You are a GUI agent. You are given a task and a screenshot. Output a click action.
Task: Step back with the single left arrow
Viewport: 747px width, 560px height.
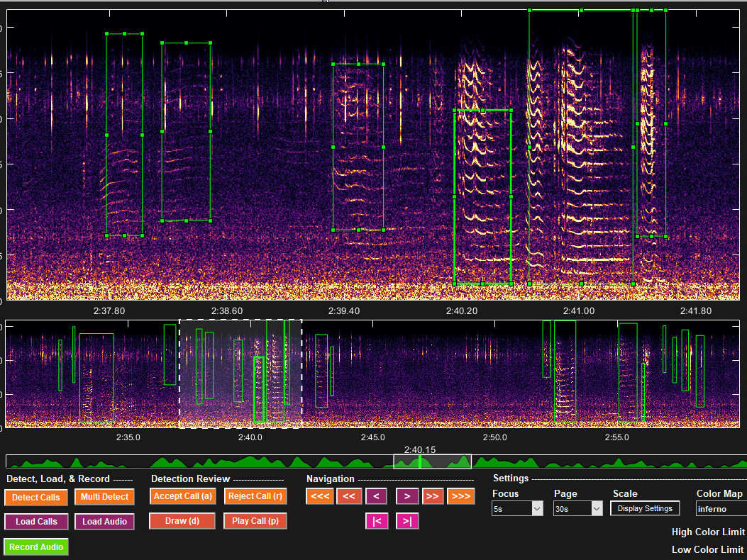(x=376, y=496)
